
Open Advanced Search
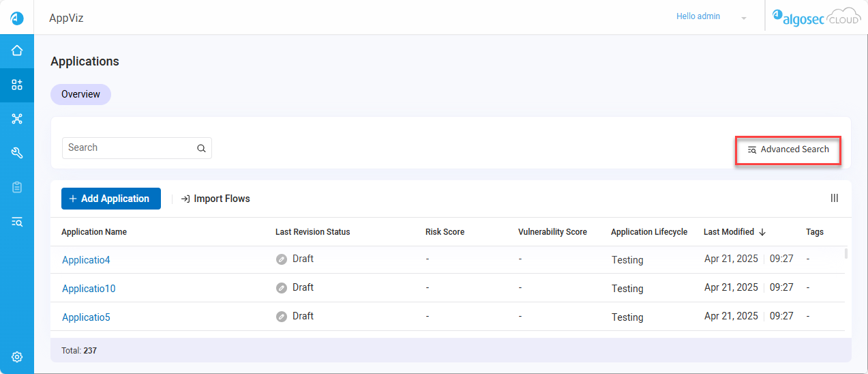788,149
